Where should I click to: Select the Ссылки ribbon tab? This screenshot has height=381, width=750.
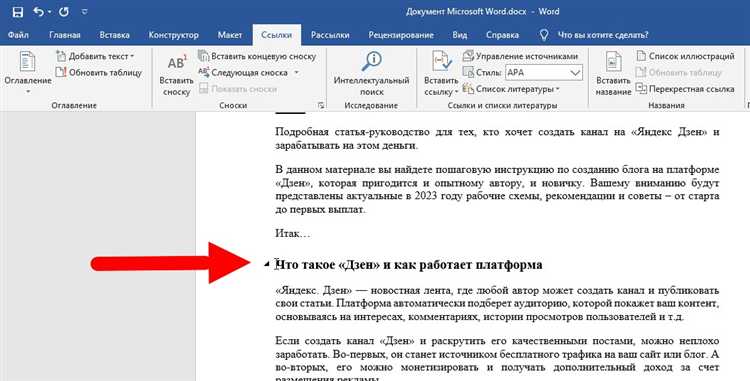(x=276, y=35)
